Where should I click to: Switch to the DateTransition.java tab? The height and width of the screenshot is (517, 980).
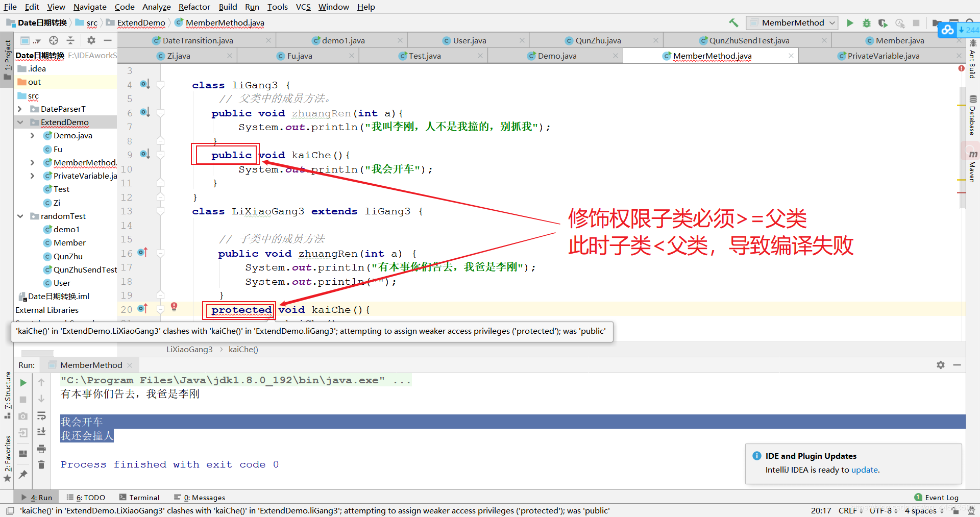pyautogui.click(x=198, y=40)
